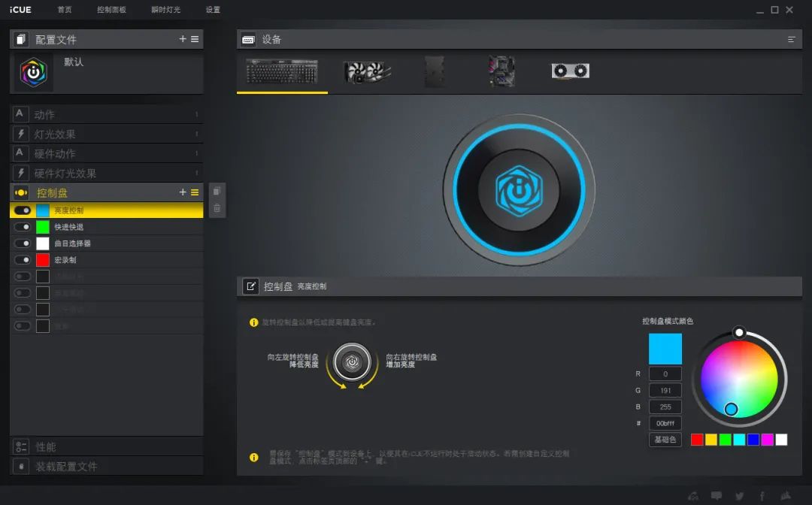Open the 装载配置文件 section
Image resolution: width=812 pixels, height=505 pixels.
point(106,466)
